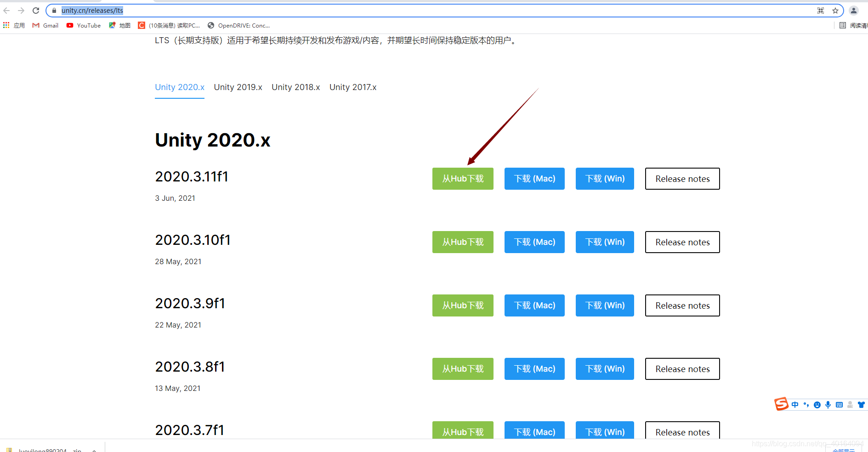The width and height of the screenshot is (868, 452).
Task: Select the version text 2020.3.11f1
Action: 192,177
